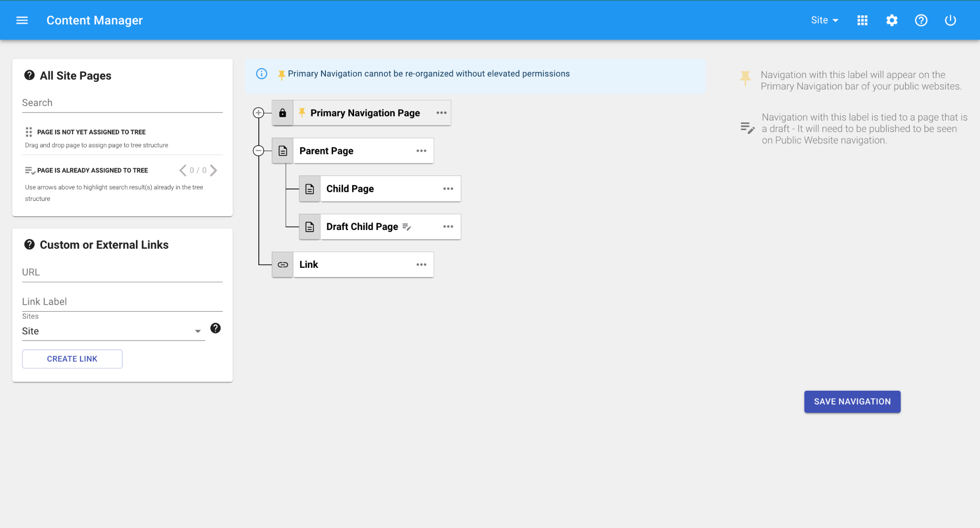
Task: Open the hamburger main menu
Action: pyautogui.click(x=22, y=20)
